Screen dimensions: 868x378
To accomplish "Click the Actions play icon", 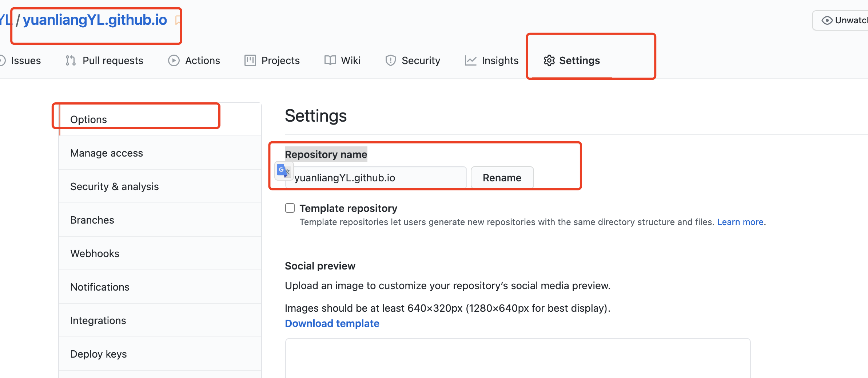I will pos(174,60).
